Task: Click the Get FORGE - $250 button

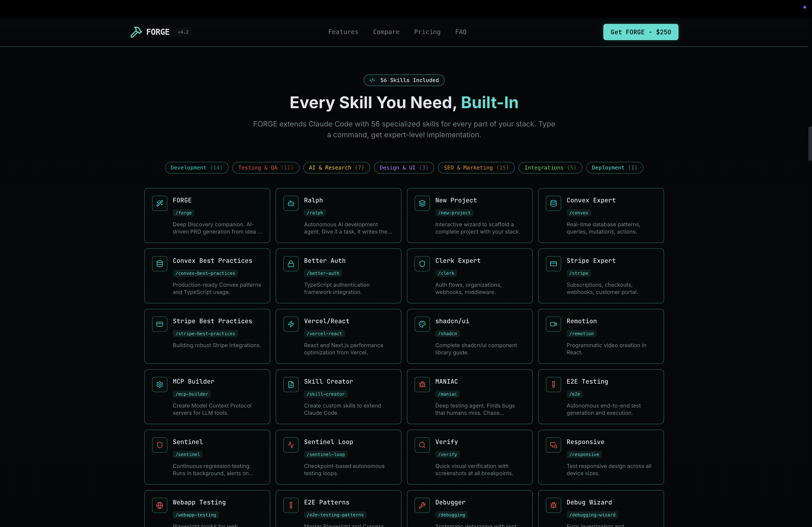Action: (640, 32)
